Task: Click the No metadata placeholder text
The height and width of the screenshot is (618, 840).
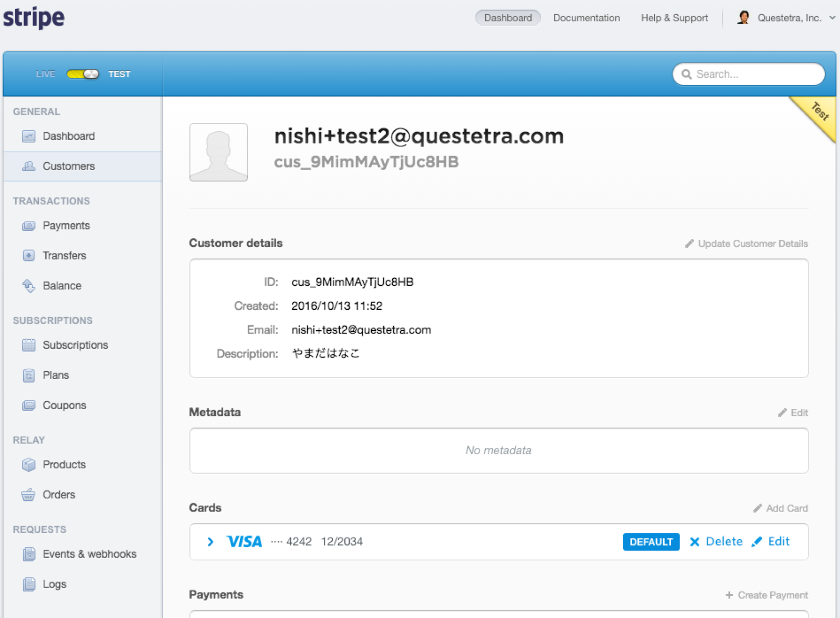Action: 498,451
